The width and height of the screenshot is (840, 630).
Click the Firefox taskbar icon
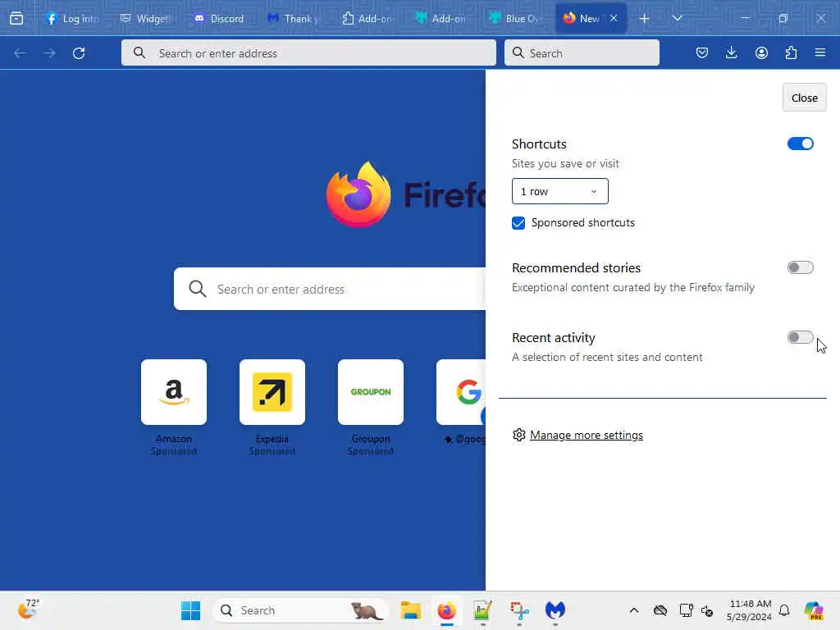tap(447, 610)
